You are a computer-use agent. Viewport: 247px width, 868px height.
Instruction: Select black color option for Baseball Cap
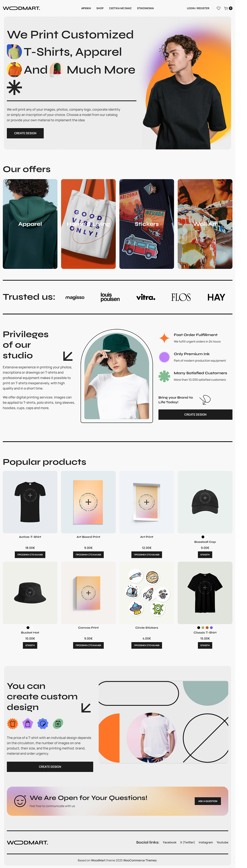tap(203, 537)
